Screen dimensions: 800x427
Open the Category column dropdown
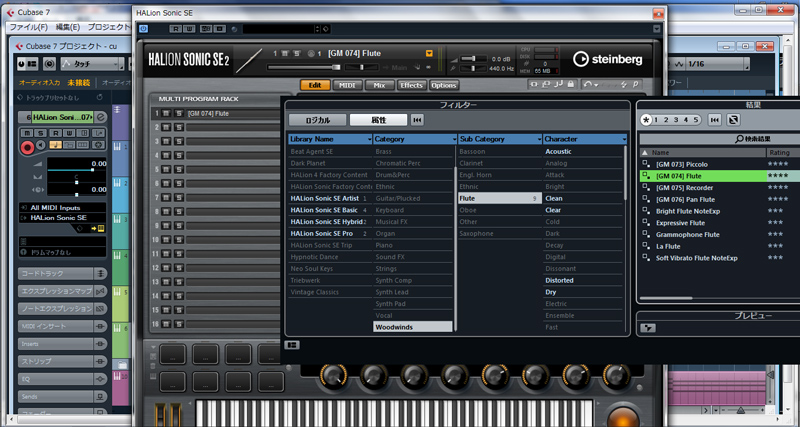pyautogui.click(x=454, y=139)
